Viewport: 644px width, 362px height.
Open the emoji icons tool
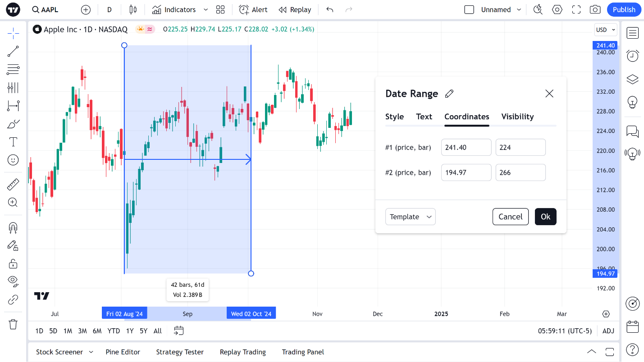point(14,160)
